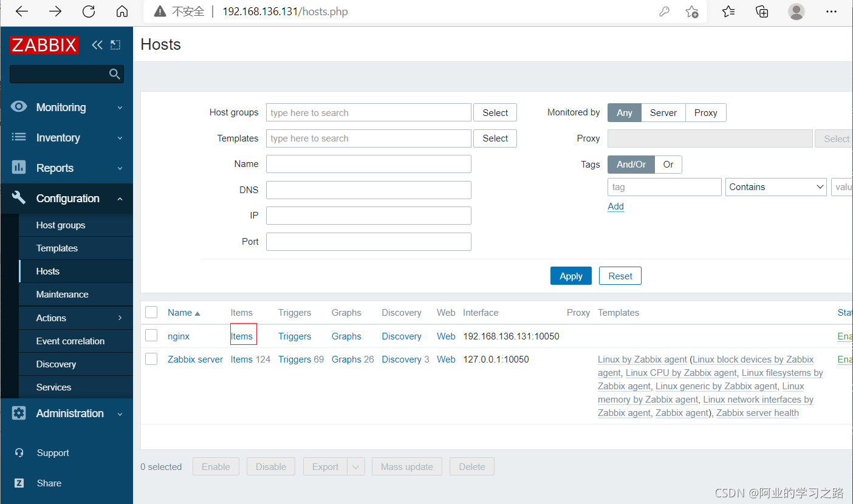853x504 pixels.
Task: Reload the page with refresh icon
Action: tap(89, 12)
